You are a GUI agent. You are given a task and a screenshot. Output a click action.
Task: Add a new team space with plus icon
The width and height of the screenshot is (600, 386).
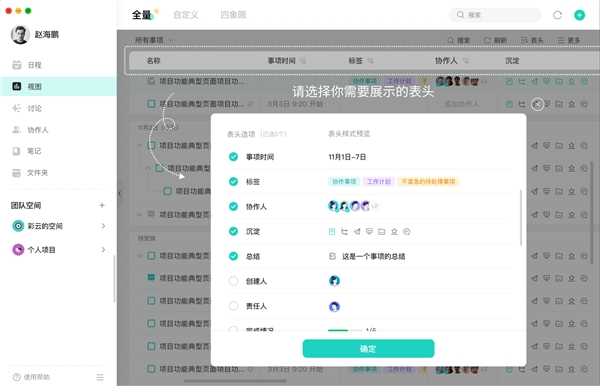point(102,205)
